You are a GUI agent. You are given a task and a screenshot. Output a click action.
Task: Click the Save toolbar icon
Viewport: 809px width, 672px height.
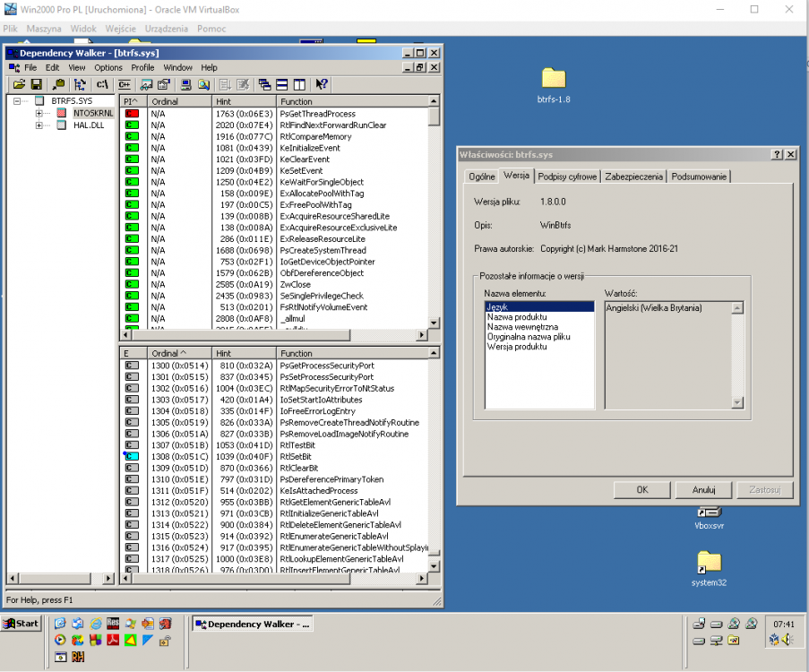click(x=37, y=84)
